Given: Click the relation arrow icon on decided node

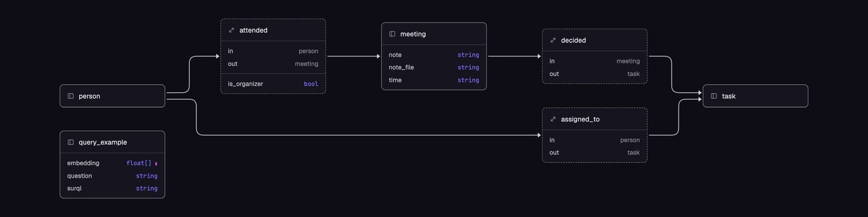Looking at the screenshot, I should [x=553, y=40].
